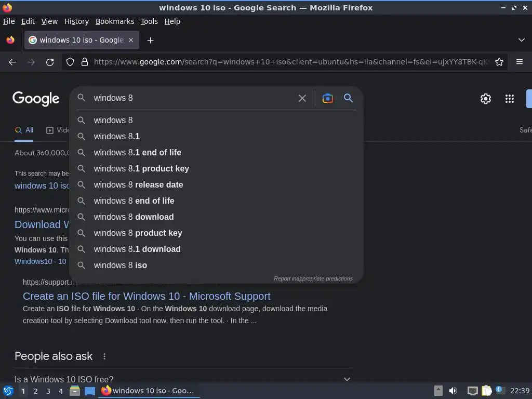
Task: Choose the plain 'windows 8.1' suggestion
Action: 217,137
